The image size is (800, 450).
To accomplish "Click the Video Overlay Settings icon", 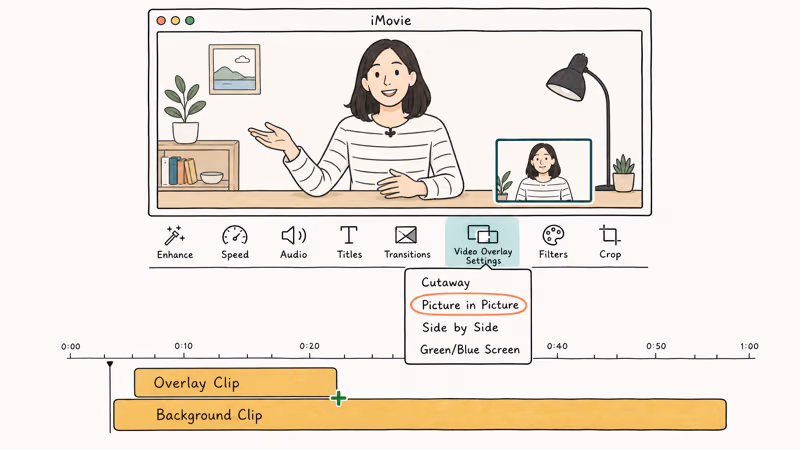I will click(483, 235).
